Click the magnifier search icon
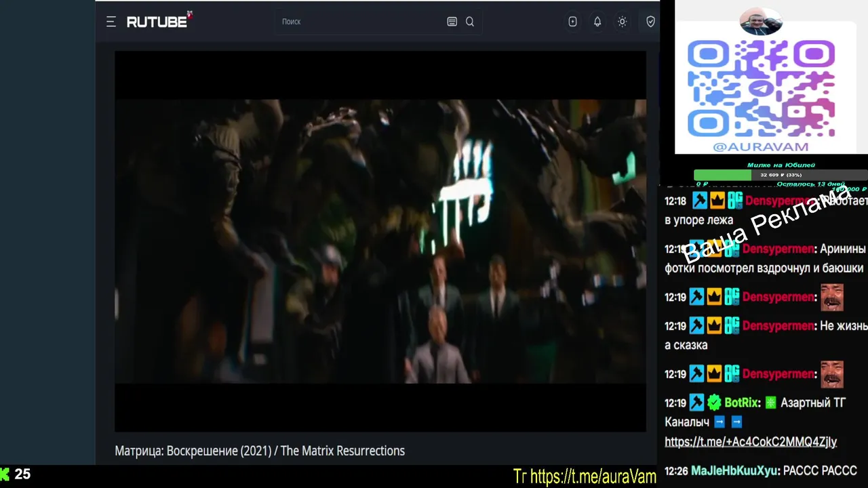 click(470, 22)
